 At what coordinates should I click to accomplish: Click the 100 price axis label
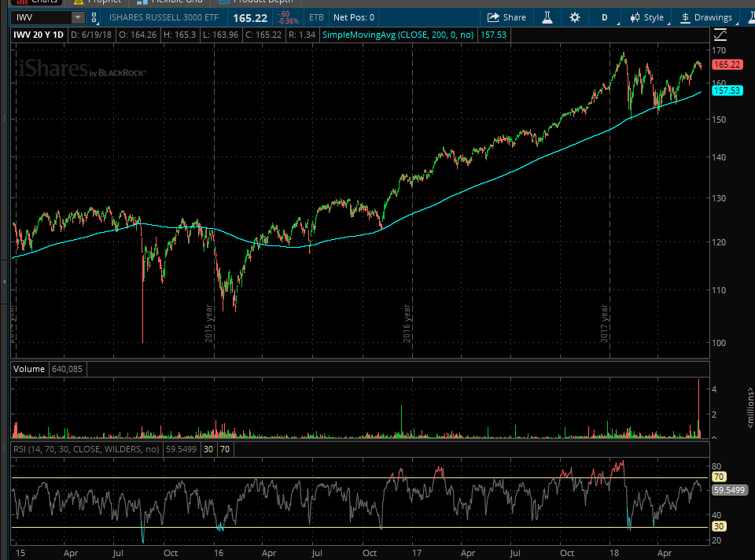click(x=719, y=343)
